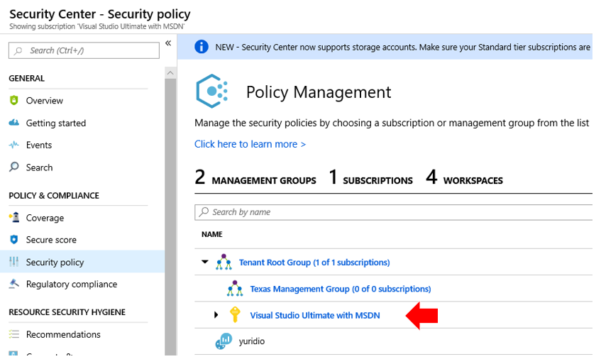Click the 4 Workspaces count
Image resolution: width=601 pixels, height=364 pixels.
[464, 178]
